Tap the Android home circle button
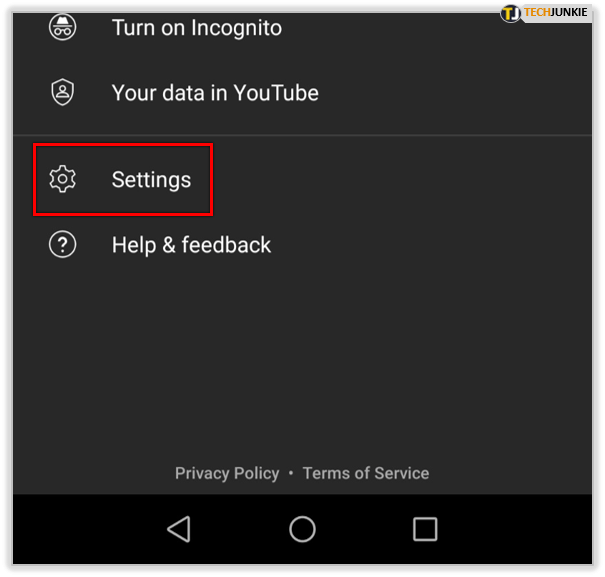Viewport: 605px width, 577px height. [x=302, y=529]
